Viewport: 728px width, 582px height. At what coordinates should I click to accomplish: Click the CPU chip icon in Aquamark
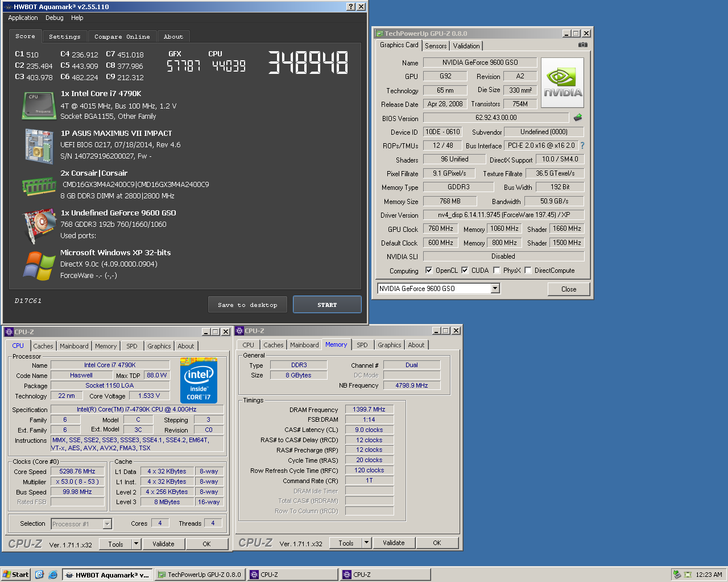39,106
